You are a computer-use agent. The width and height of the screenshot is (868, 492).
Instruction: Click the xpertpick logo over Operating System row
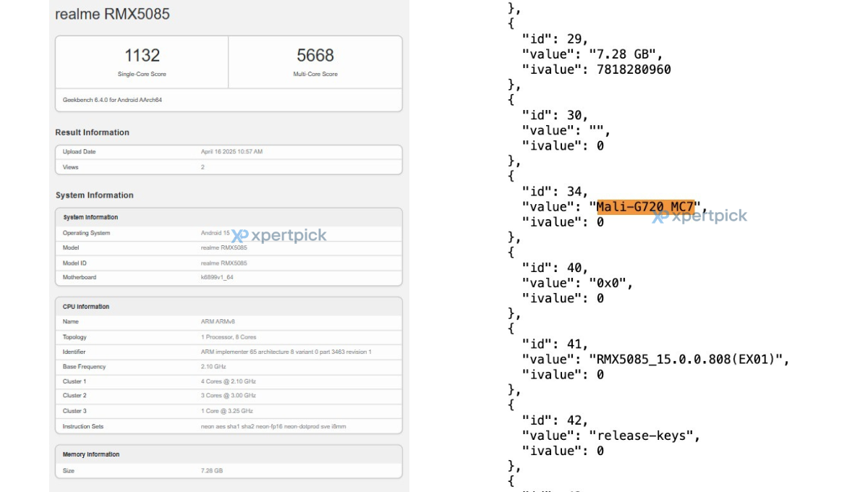coord(279,235)
